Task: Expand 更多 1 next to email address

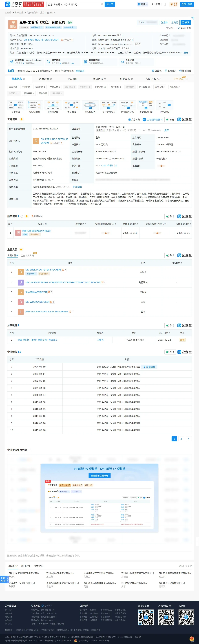Action: click(130, 40)
